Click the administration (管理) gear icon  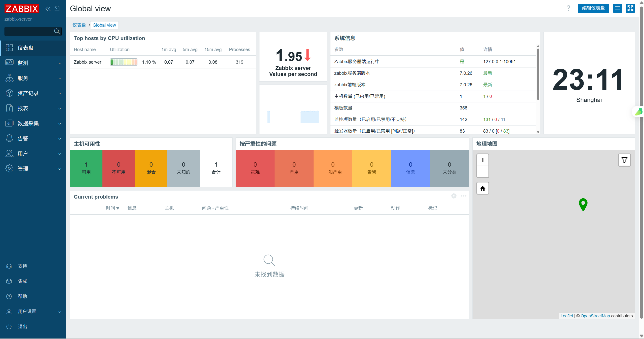pyautogui.click(x=9, y=169)
